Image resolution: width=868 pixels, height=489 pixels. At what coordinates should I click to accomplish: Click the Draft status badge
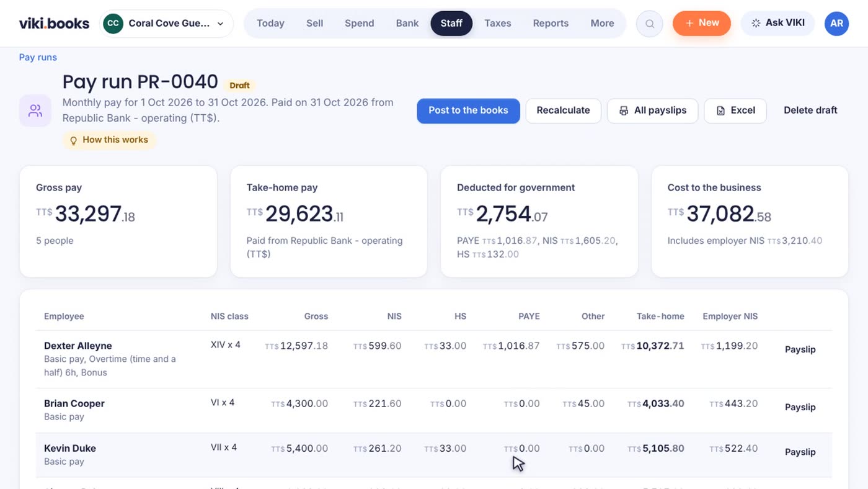click(240, 86)
